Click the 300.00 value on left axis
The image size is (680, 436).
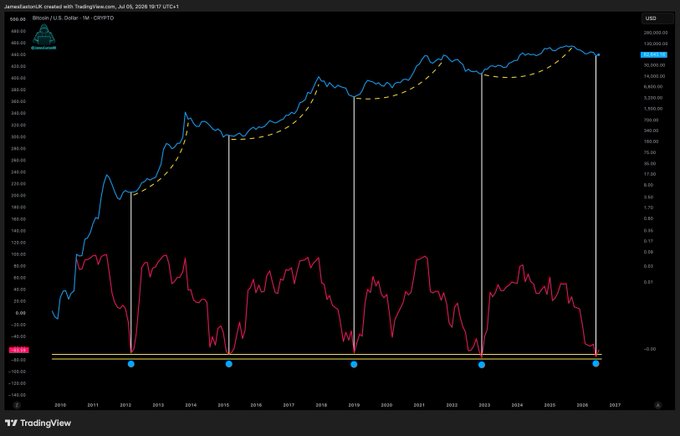click(19, 137)
